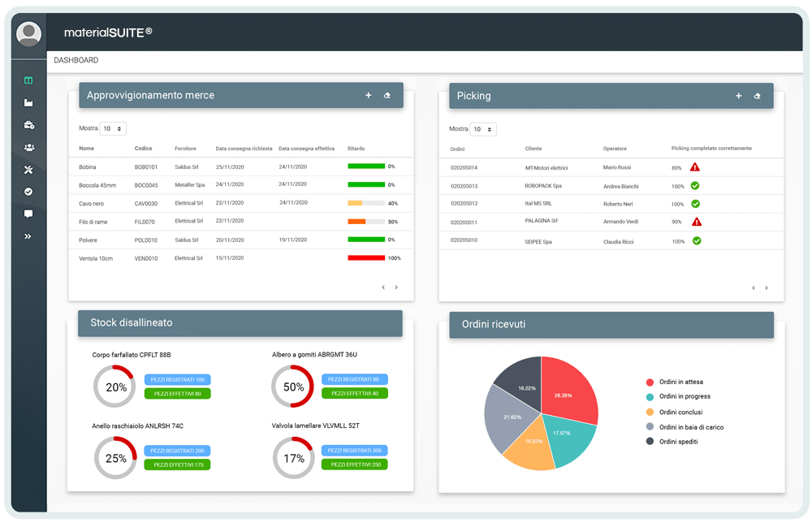Click the chat message sidebar icon
The width and height of the screenshot is (812, 527).
coord(28,214)
